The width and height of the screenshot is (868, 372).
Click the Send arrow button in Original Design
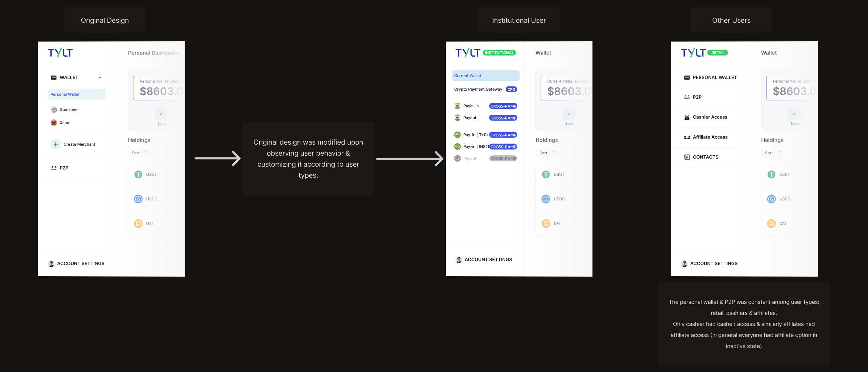(162, 113)
